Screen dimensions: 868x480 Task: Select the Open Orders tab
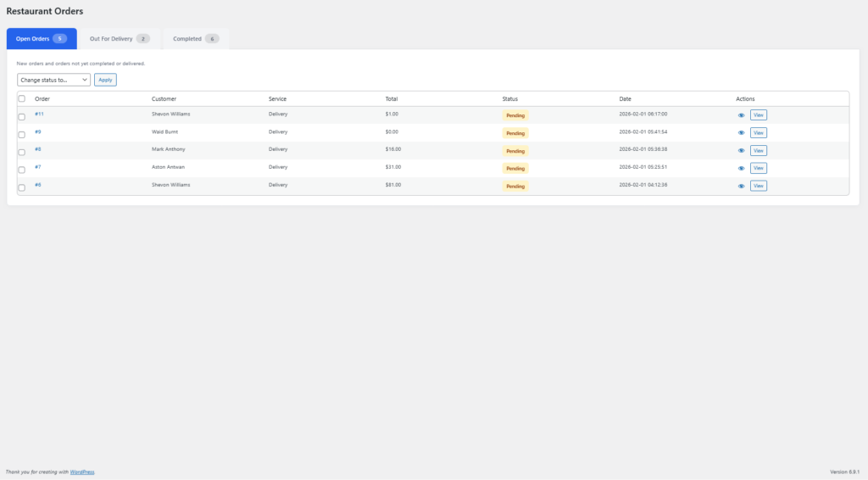(x=41, y=39)
